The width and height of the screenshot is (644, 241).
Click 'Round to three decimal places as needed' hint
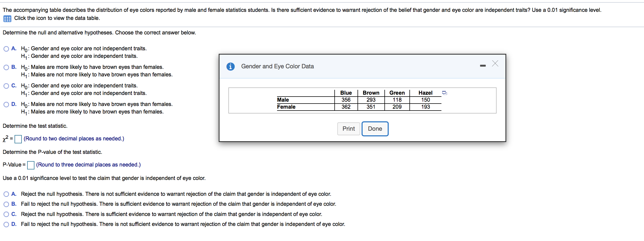89,165
